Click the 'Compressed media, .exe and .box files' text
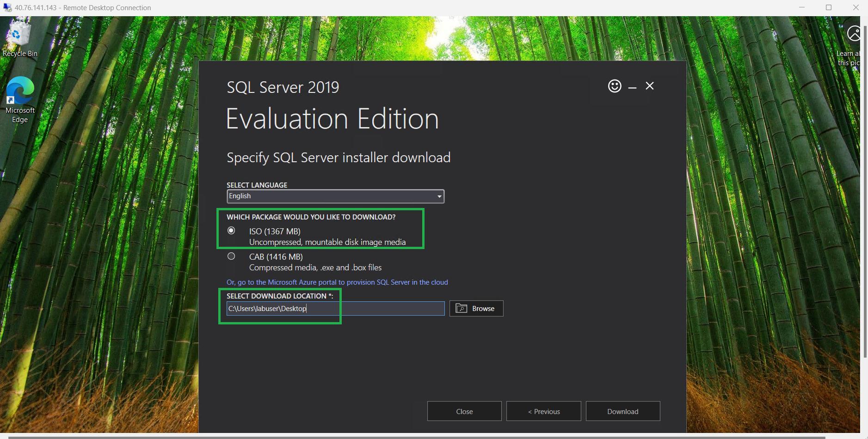868x439 pixels. 315,268
